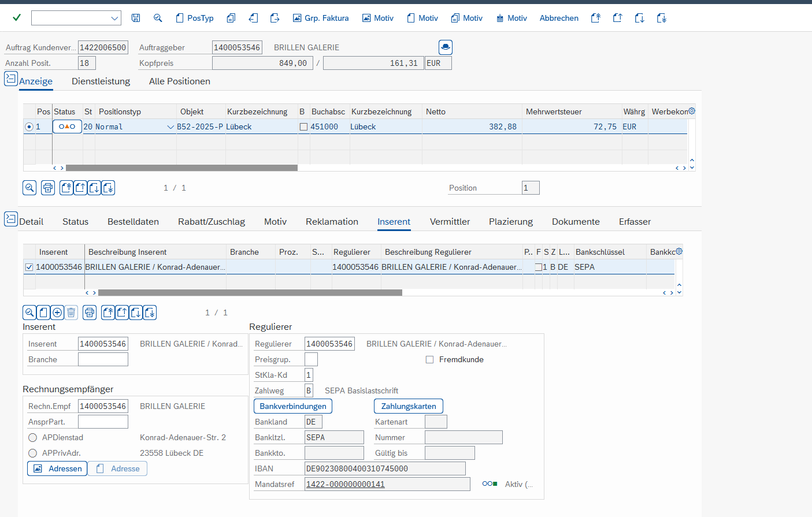Click the Adressen button
Image resolution: width=812 pixels, height=517 pixels.
click(57, 468)
